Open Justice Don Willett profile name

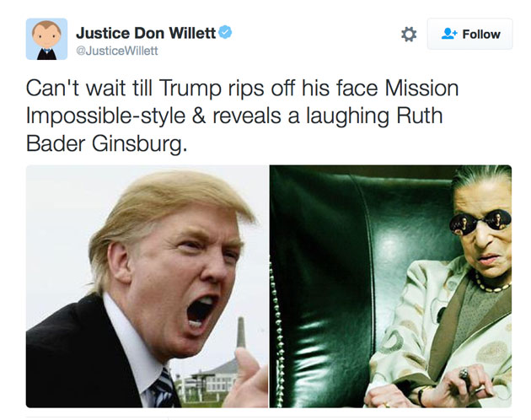146,33
